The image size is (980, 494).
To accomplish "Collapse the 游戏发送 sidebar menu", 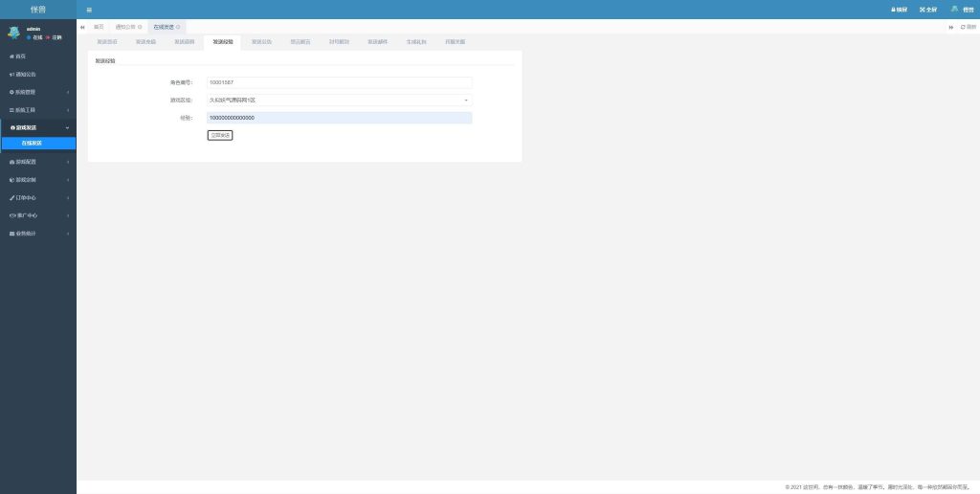I will coord(38,127).
